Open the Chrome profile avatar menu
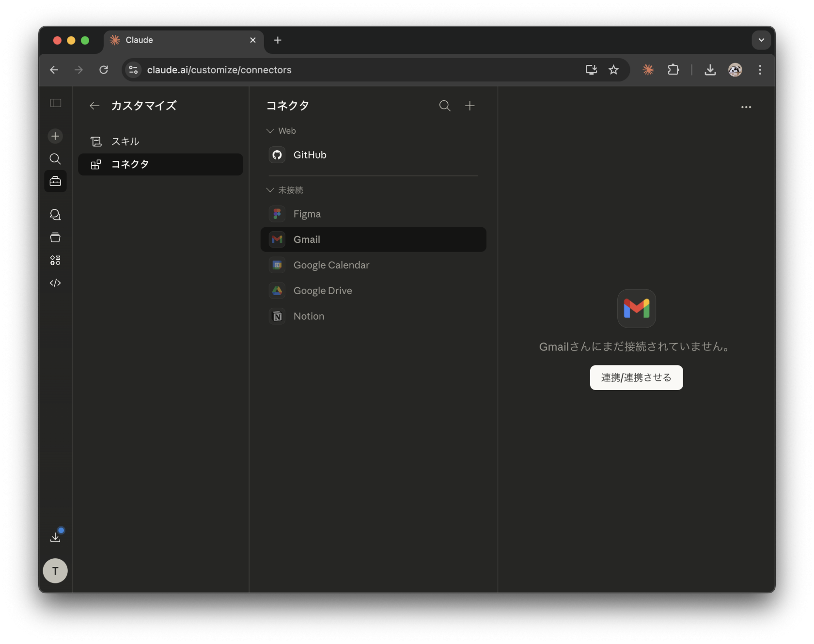 [x=735, y=70]
